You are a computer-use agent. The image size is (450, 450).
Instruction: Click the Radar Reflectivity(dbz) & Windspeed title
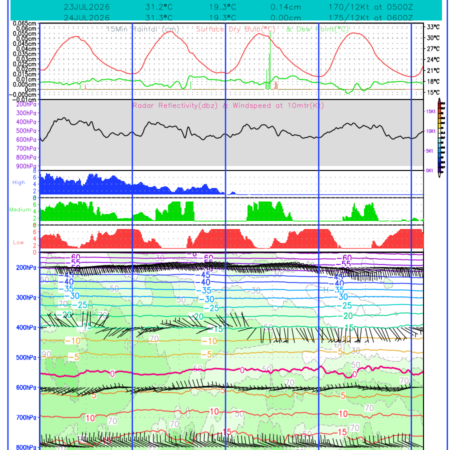pyautogui.click(x=228, y=106)
